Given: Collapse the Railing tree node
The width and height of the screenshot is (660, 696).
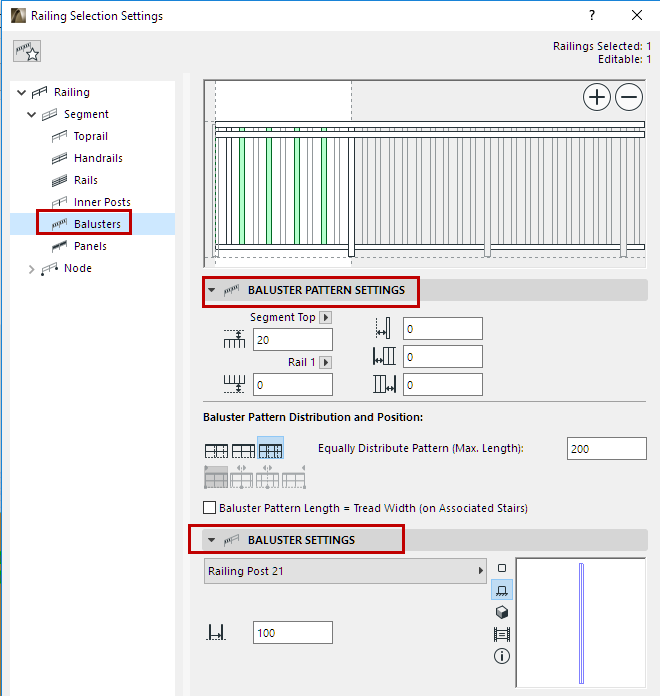Looking at the screenshot, I should point(21,92).
